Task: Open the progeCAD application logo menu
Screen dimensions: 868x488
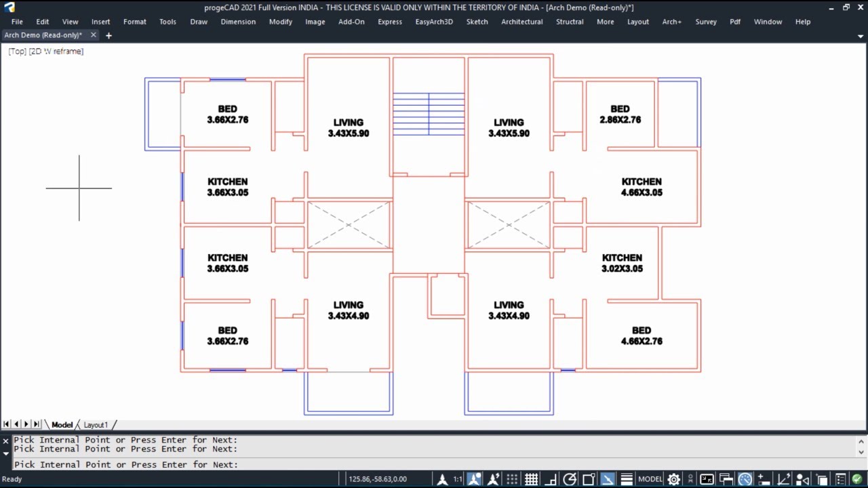Action: [x=9, y=7]
